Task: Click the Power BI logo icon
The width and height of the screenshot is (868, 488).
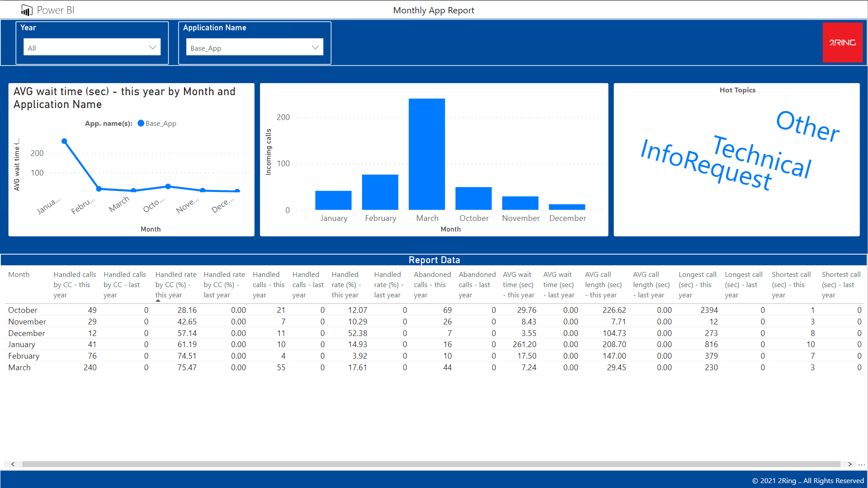Action: tap(27, 10)
